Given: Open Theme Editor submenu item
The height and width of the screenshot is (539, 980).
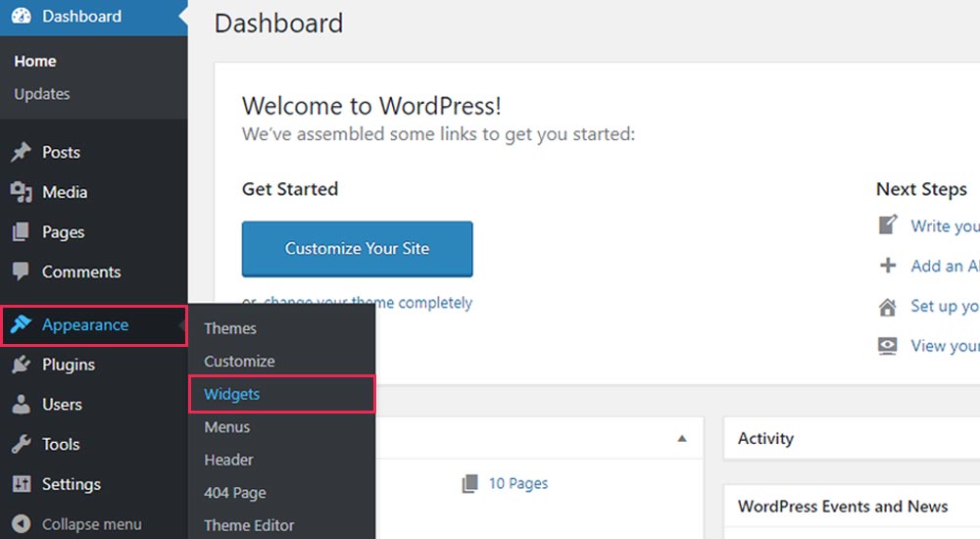Looking at the screenshot, I should pos(249,525).
